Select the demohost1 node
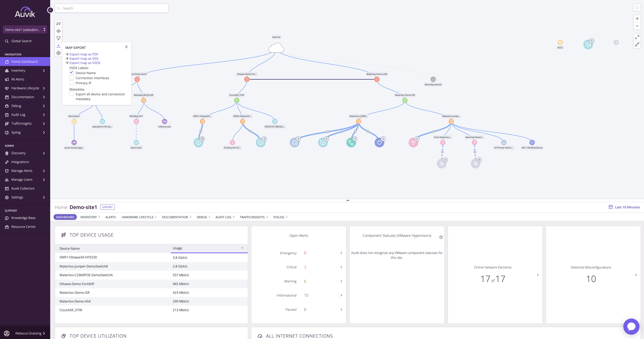The width and height of the screenshot is (644, 339). click(x=74, y=121)
